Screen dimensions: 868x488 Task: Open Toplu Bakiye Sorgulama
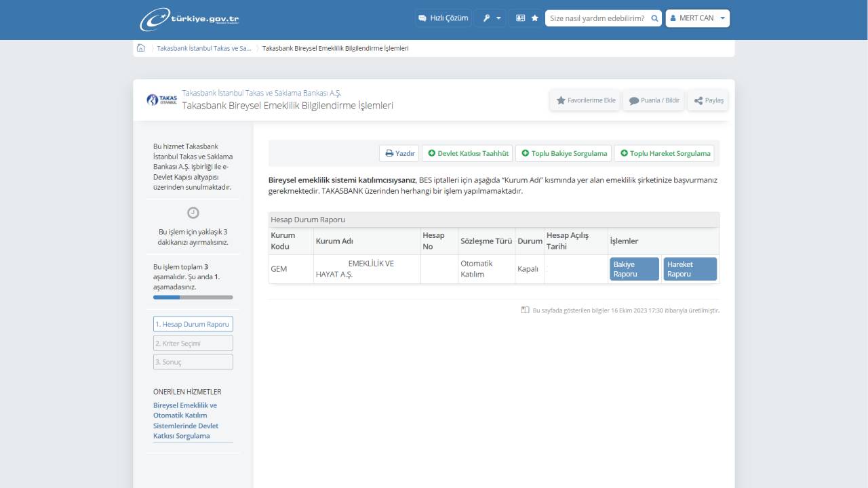point(564,153)
